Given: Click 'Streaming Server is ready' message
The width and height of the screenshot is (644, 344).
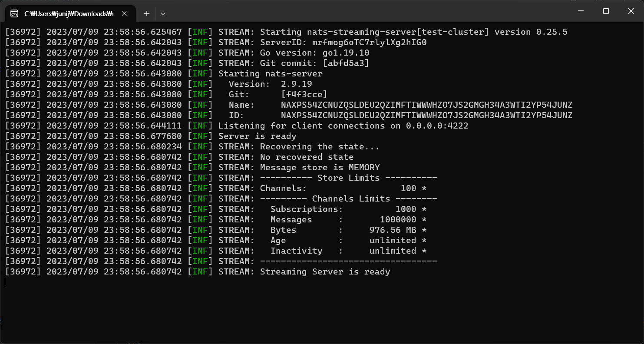Looking at the screenshot, I should click(x=325, y=272).
